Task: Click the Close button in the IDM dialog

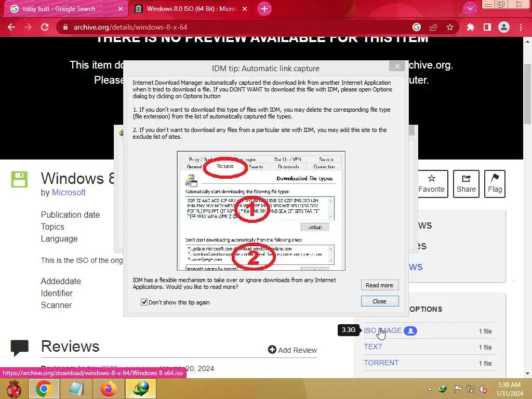Action: (x=379, y=301)
